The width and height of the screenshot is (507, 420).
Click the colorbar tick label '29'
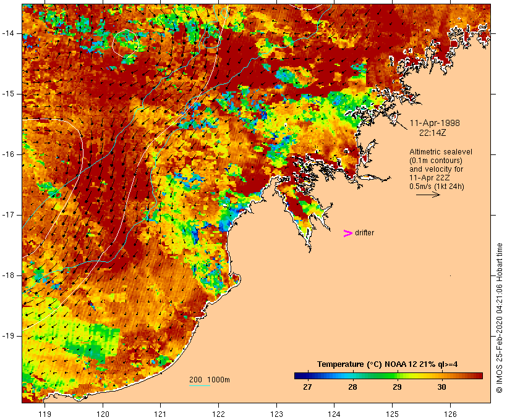click(397, 387)
